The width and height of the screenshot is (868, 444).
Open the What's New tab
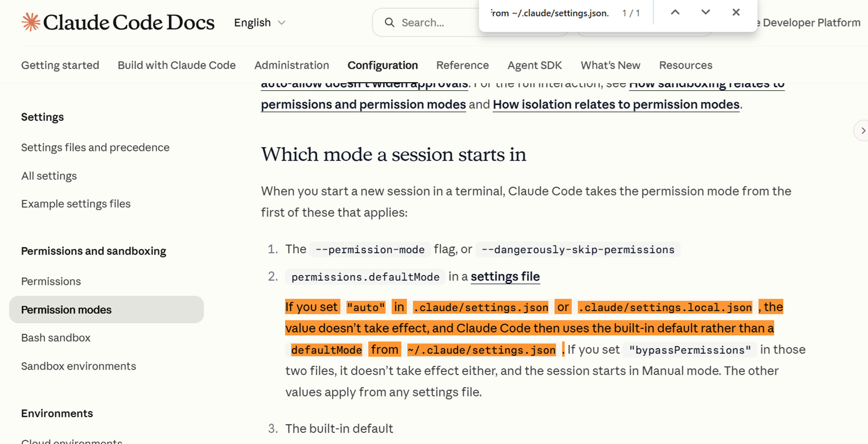[611, 65]
